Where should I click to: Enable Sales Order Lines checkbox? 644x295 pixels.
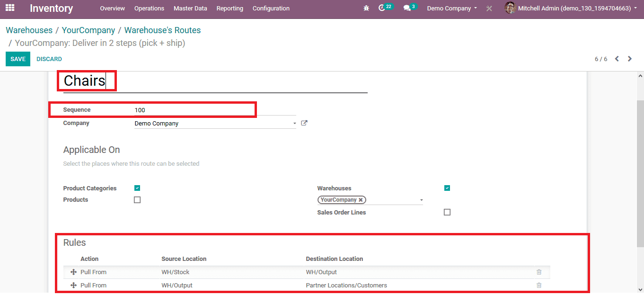pos(447,212)
